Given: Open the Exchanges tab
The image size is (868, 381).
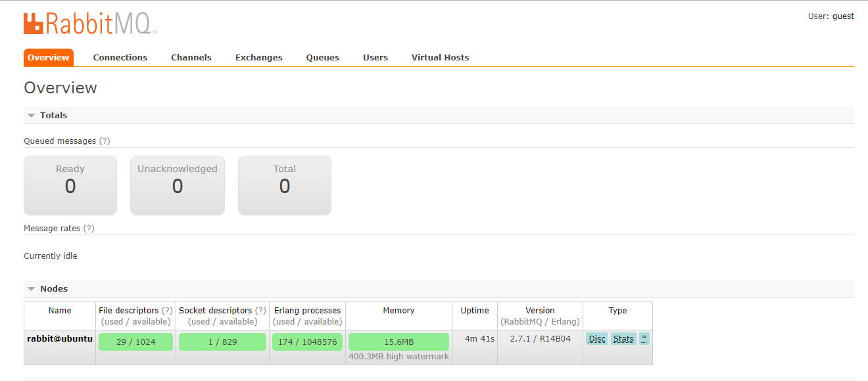Looking at the screenshot, I should pos(259,58).
